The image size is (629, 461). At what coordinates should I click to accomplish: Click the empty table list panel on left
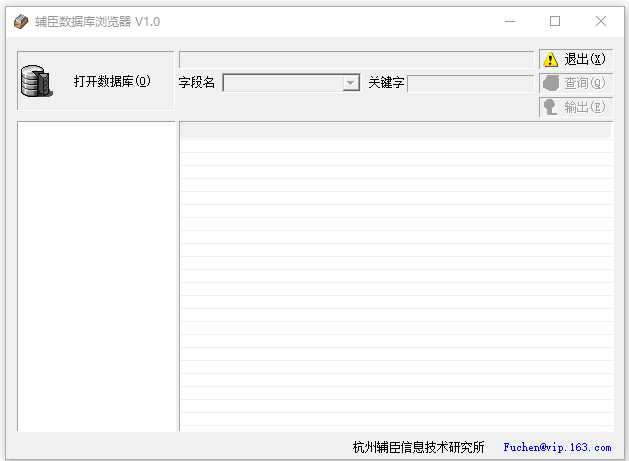(96, 276)
